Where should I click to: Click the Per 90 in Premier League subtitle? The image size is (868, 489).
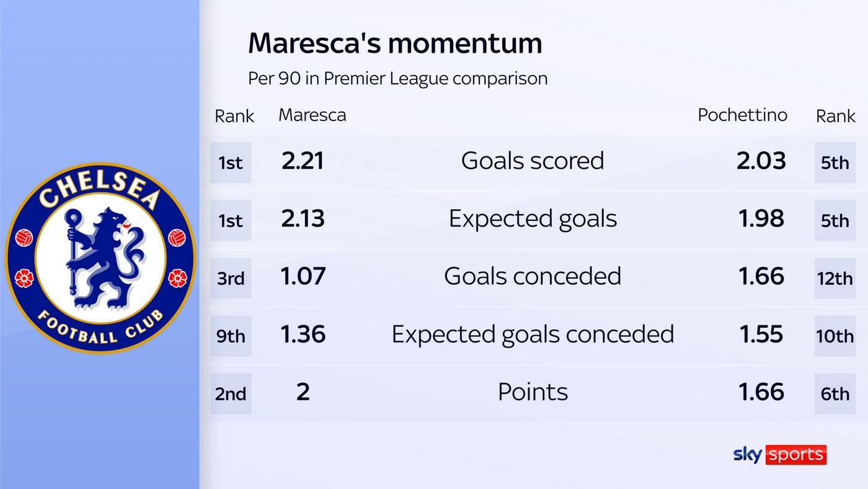[x=397, y=79]
